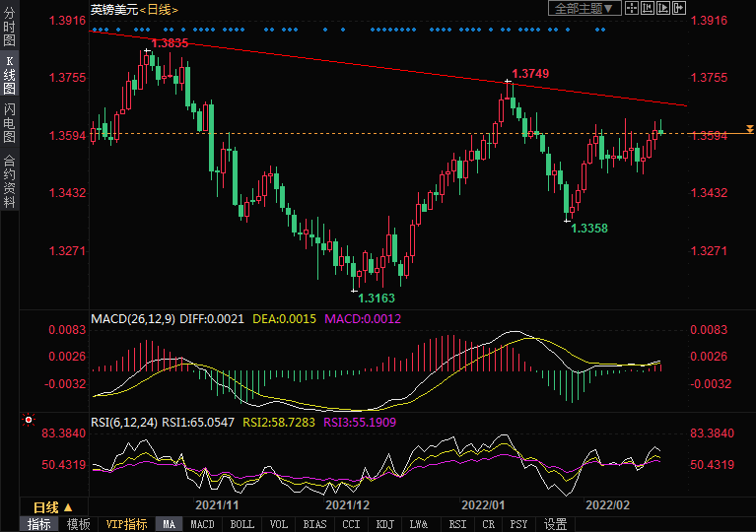Screen dimensions: 756x532
Task: Select the 闪电图 side tab
Action: pos(9,123)
